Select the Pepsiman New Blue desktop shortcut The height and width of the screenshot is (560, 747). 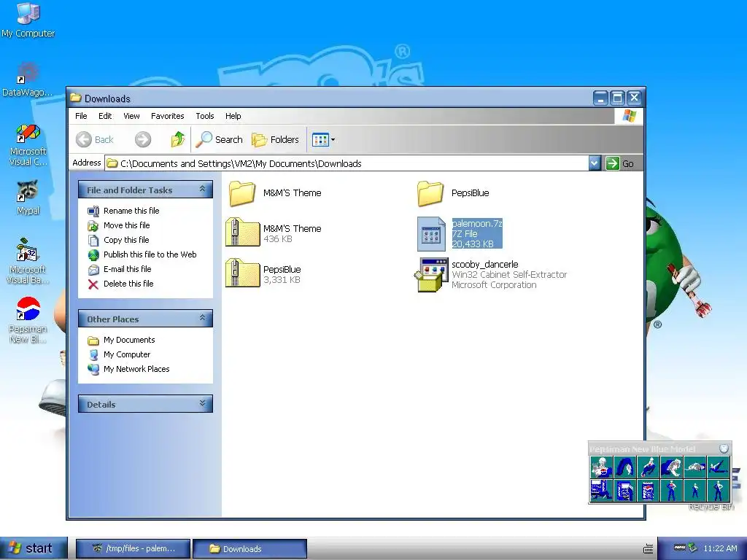tap(28, 320)
